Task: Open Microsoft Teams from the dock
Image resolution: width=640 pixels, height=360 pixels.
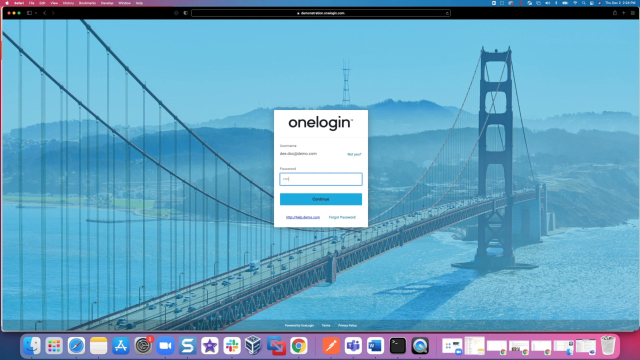Action: tap(353, 346)
